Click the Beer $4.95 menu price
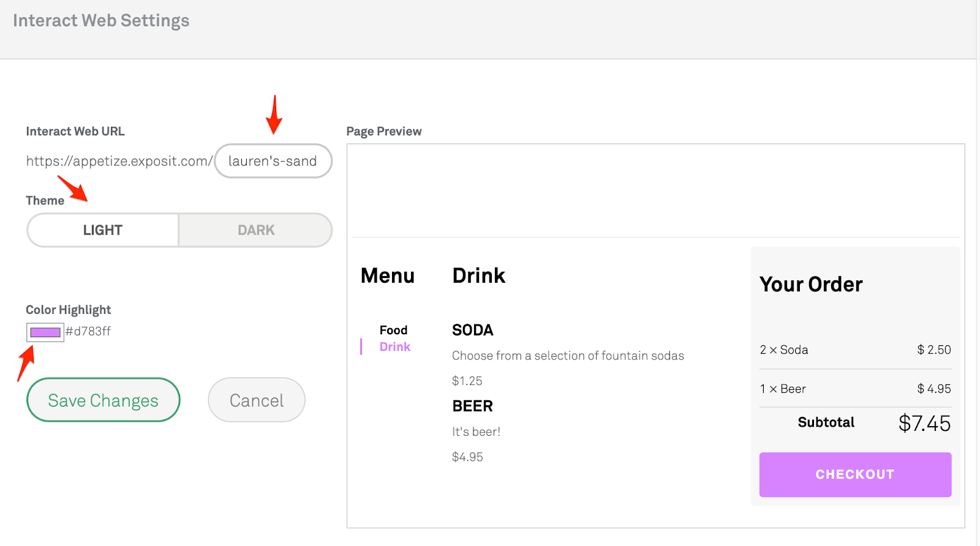980x546 pixels. (467, 457)
